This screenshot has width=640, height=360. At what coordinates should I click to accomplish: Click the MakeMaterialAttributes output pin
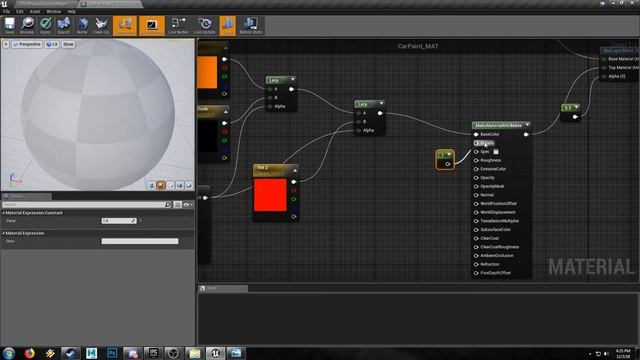(526, 134)
